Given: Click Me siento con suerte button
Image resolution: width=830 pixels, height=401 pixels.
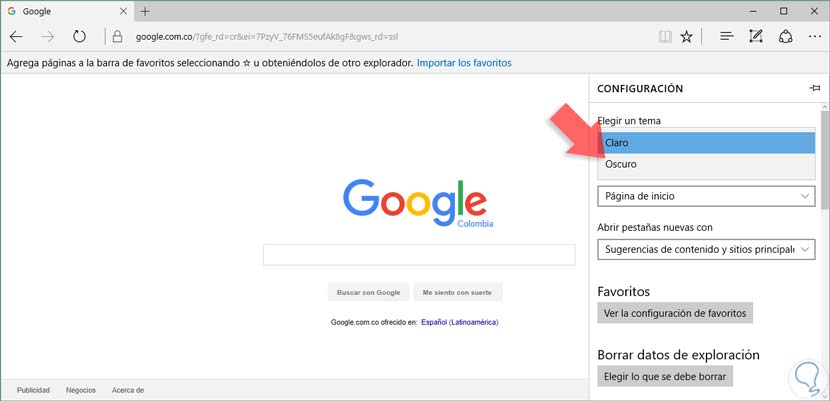Looking at the screenshot, I should [x=457, y=293].
